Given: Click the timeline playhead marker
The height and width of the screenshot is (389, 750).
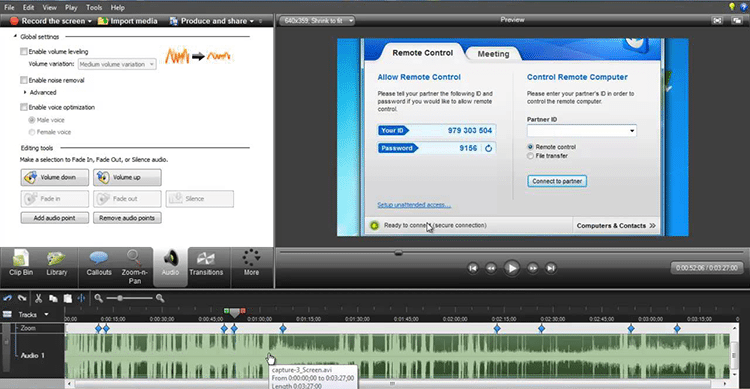Looking at the screenshot, I should [234, 312].
